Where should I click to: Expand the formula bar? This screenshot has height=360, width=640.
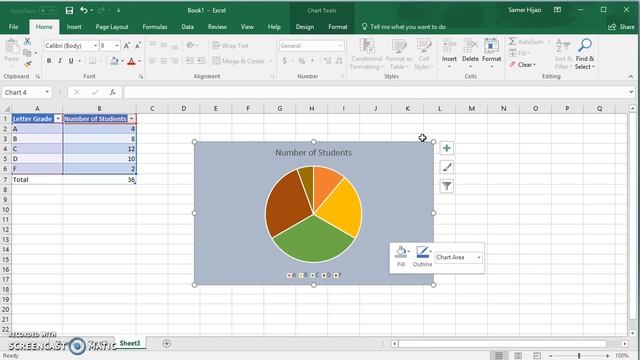pyautogui.click(x=631, y=92)
